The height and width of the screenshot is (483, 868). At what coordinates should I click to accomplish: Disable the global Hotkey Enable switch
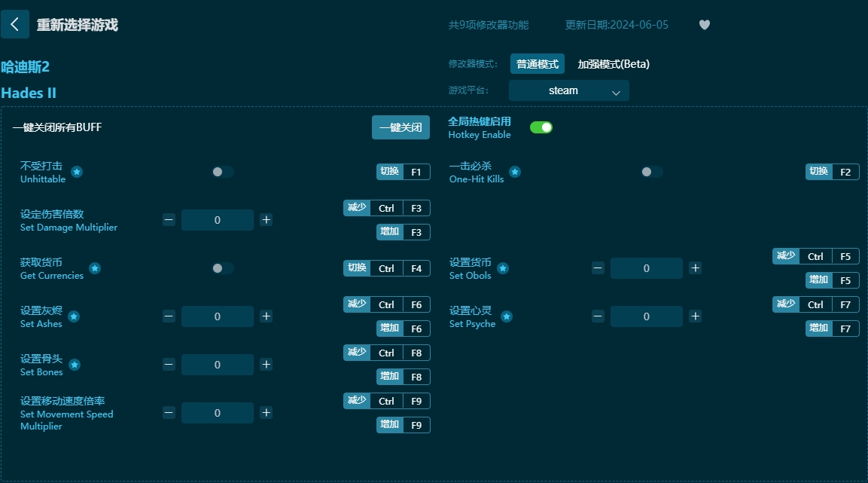point(541,127)
